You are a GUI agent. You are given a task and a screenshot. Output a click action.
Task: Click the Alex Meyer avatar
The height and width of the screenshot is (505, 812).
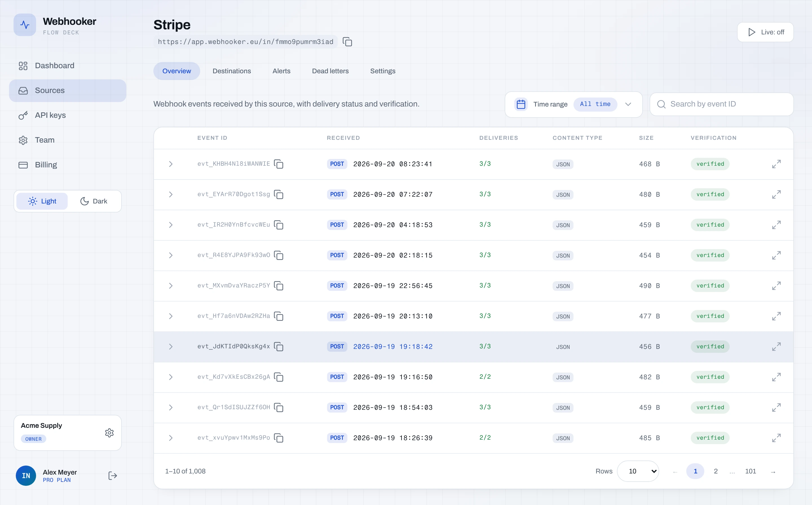click(26, 476)
